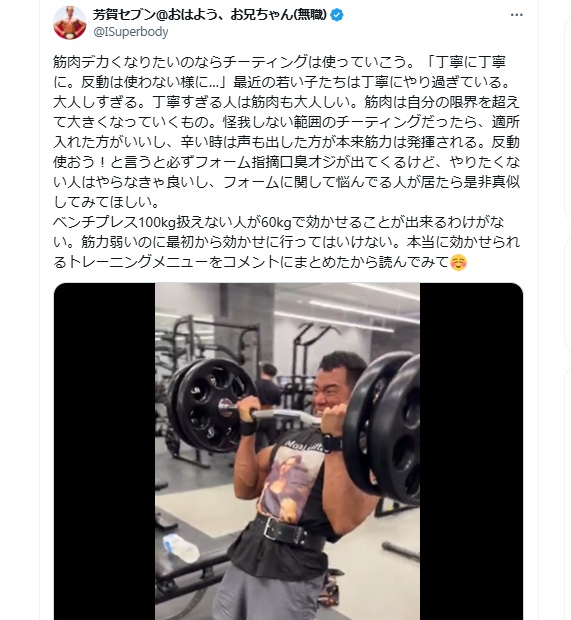Click tweet line starting してみてほしい
This screenshot has height=620, width=571.
[x=106, y=202]
